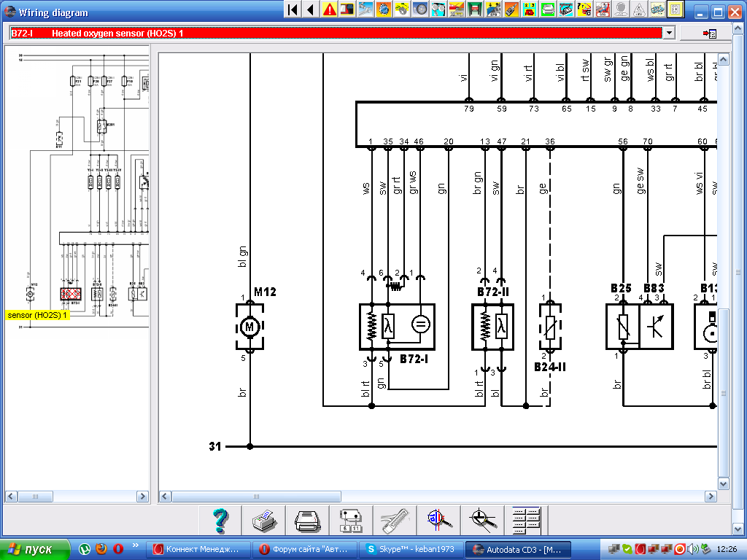Viewport: 747px width, 560px height.
Task: Go to the first page using the skip-back arrow
Action: tap(293, 9)
